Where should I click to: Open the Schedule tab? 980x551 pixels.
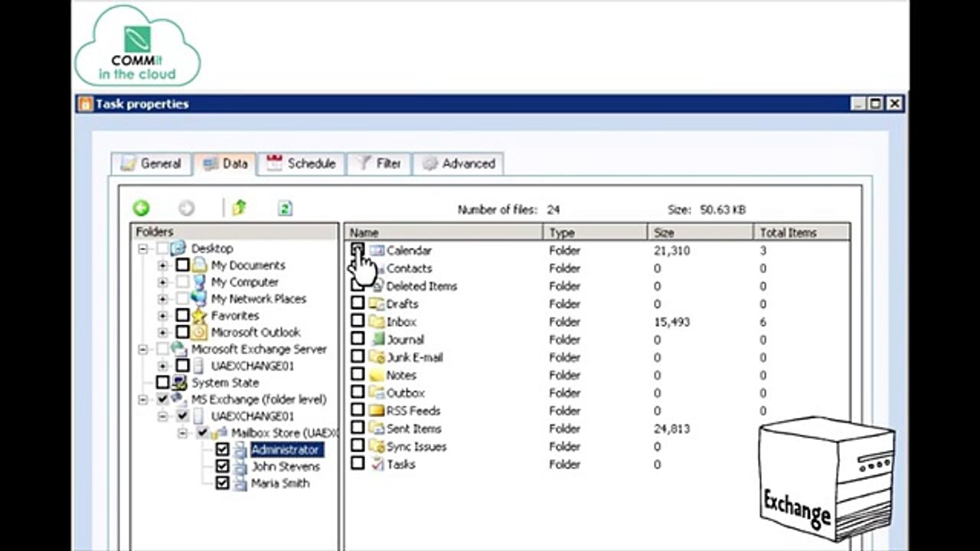(301, 163)
